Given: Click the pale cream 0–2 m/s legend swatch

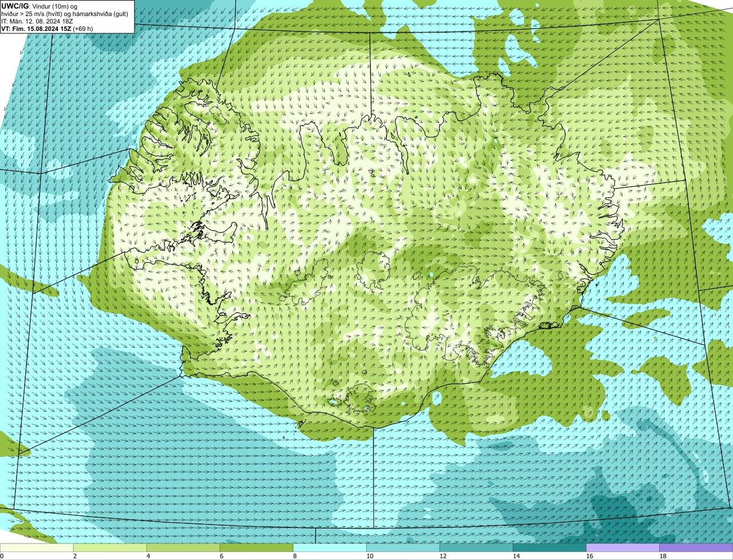Looking at the screenshot, I should pos(37,547).
